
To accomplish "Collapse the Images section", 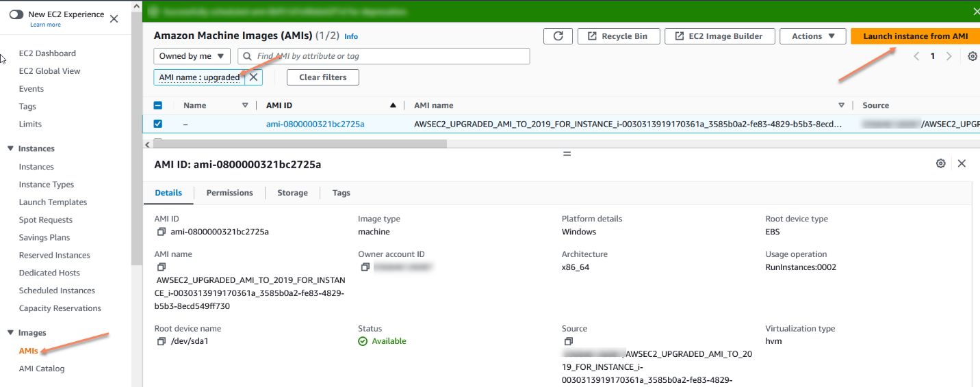I will point(10,332).
